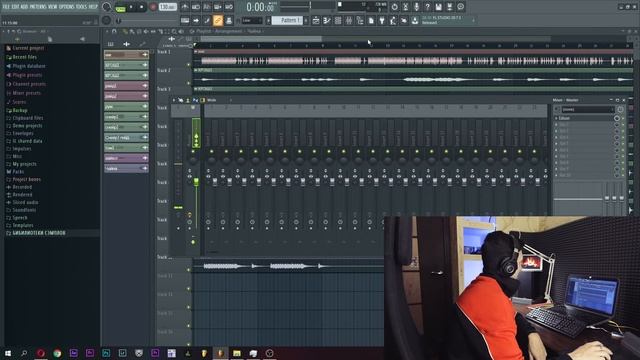Open the Browser view icon

click(360, 20)
